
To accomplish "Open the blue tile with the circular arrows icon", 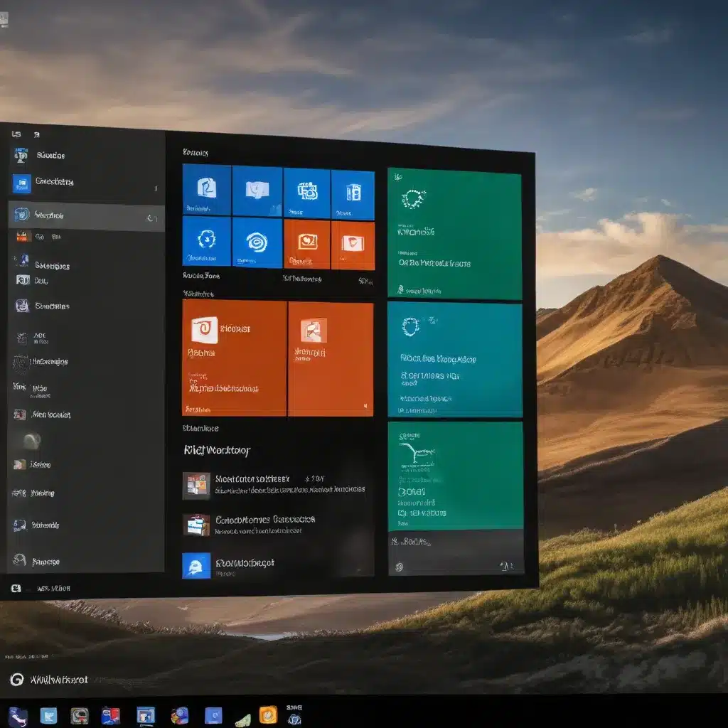I will [x=207, y=241].
